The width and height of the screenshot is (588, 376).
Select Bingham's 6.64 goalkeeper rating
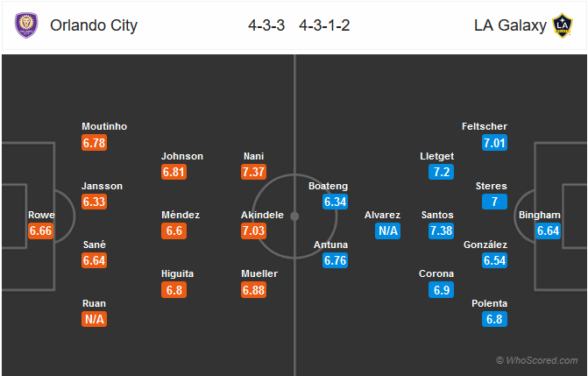coord(549,231)
